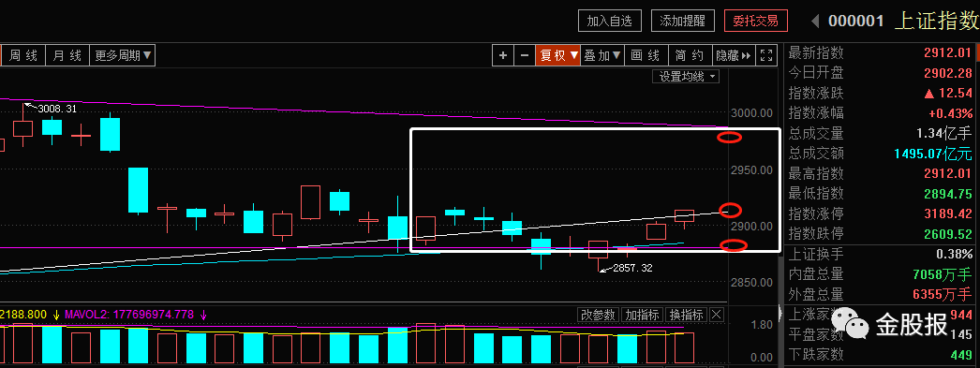Go to previous stock with left arrow
The height and width of the screenshot is (368, 980).
[814, 22]
